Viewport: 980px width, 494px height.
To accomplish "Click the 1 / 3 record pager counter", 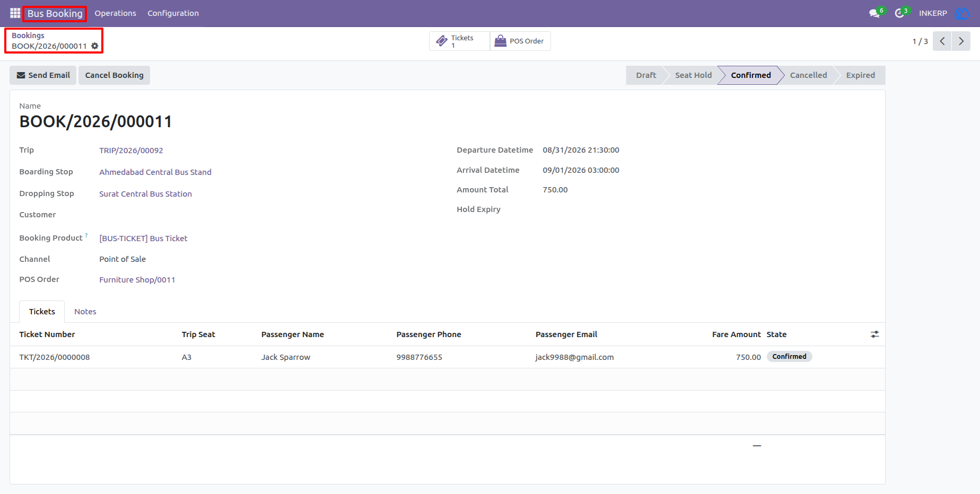I will click(920, 41).
